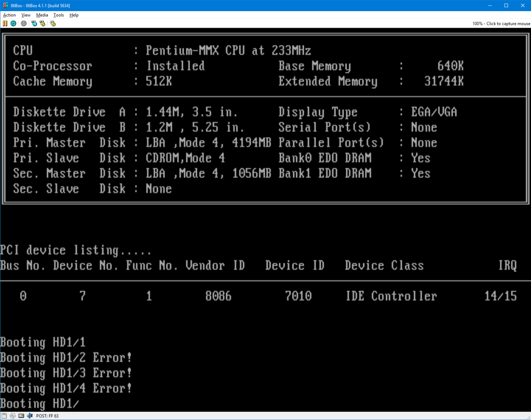Minimize the 86Box window
This screenshot has height=420, width=531.
point(490,5)
